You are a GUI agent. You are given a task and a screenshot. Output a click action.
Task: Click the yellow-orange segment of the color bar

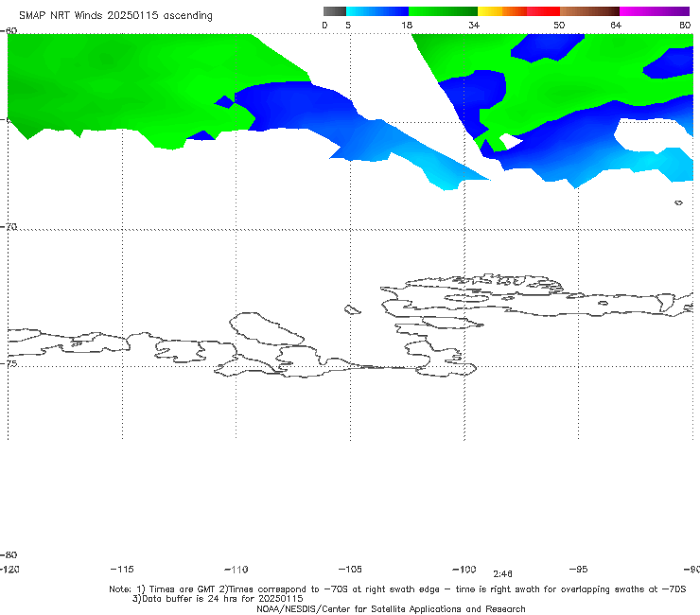[502, 11]
